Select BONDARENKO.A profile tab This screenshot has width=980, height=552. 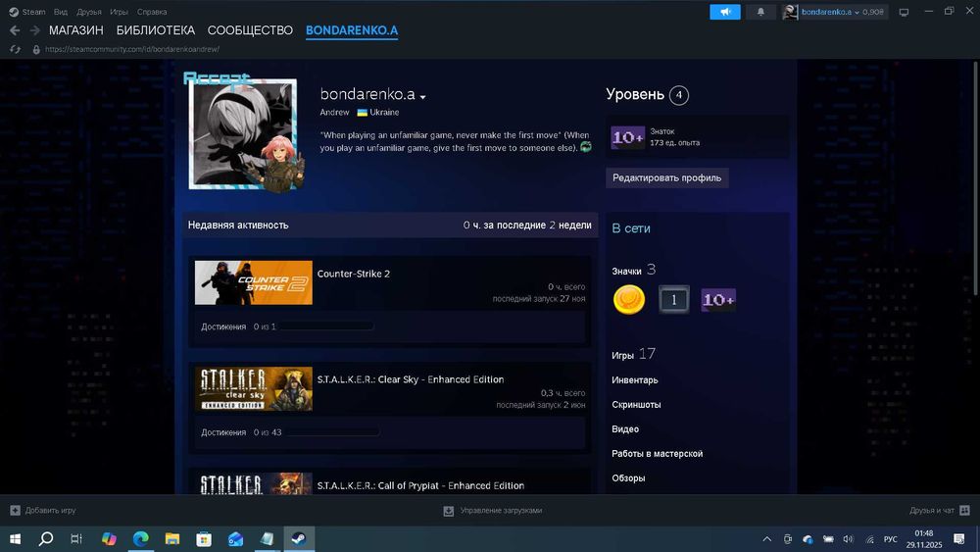(352, 30)
